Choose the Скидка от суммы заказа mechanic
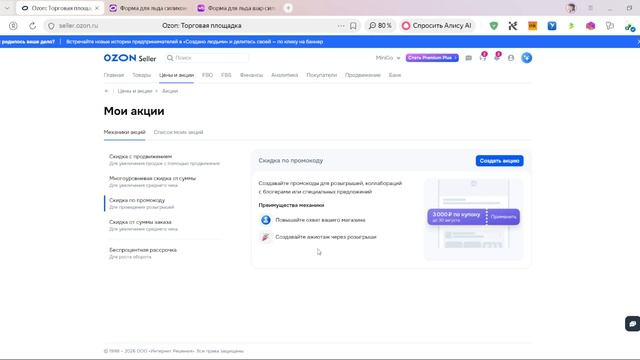 [x=164, y=225]
